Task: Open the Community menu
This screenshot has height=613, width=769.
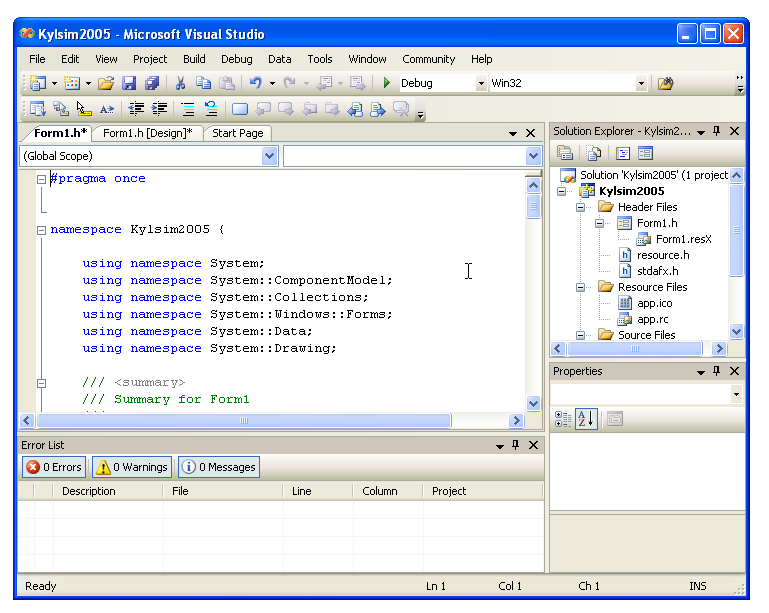Action: 429,59
